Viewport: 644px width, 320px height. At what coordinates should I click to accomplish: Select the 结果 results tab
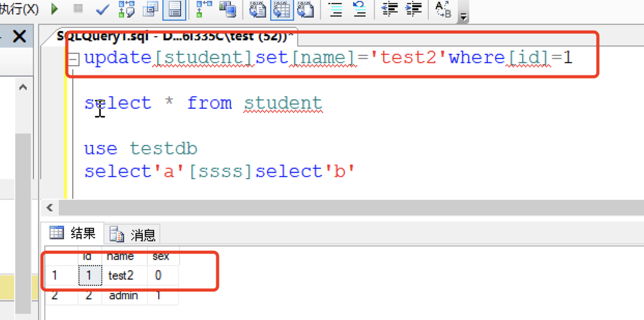(73, 233)
